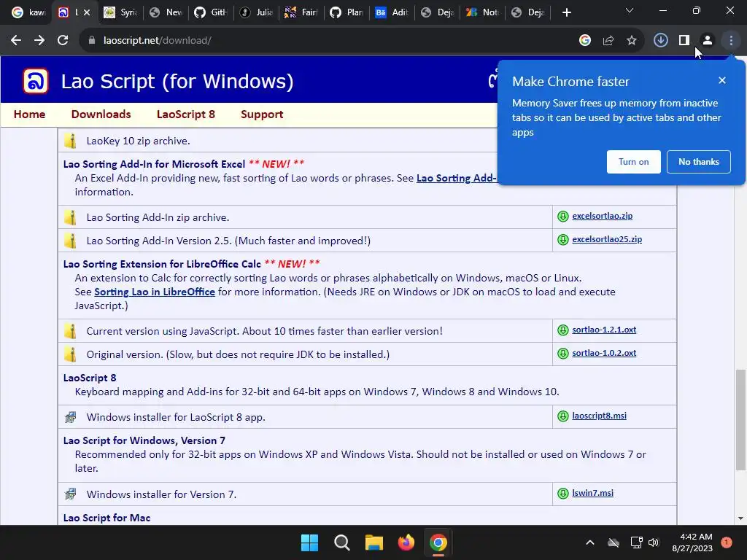Screen dimensions: 747x560
Task: Bookmark this page with the star icon
Action: coord(632,41)
